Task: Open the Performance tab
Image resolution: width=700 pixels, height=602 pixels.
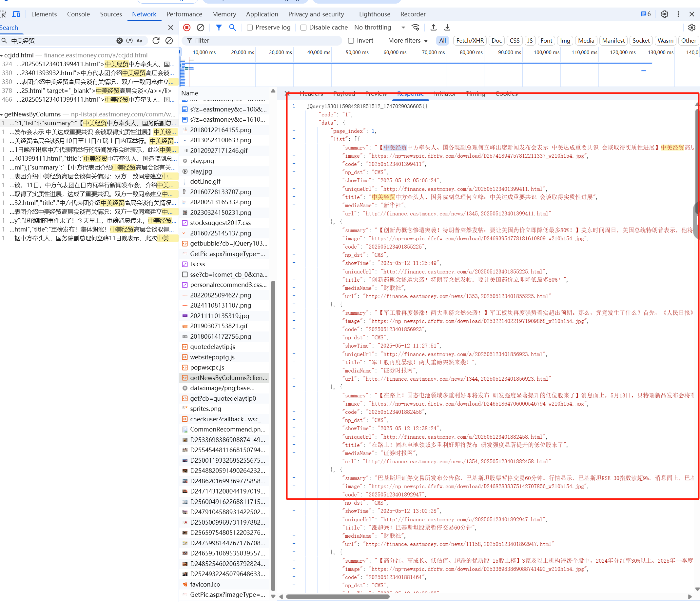Action: click(184, 14)
